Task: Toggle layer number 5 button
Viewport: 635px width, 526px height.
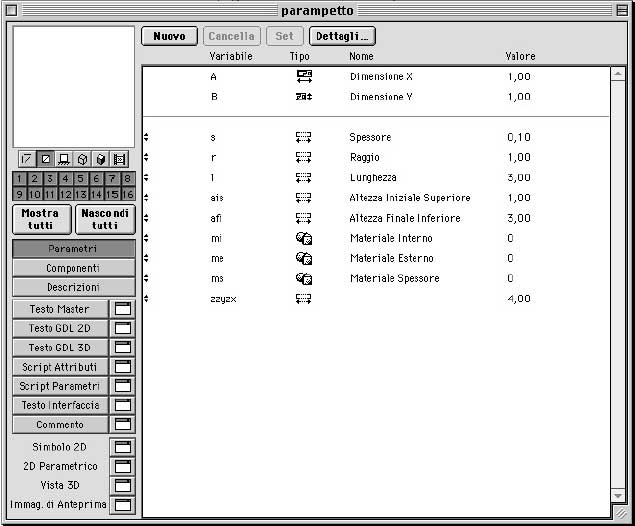Action: 81,179
